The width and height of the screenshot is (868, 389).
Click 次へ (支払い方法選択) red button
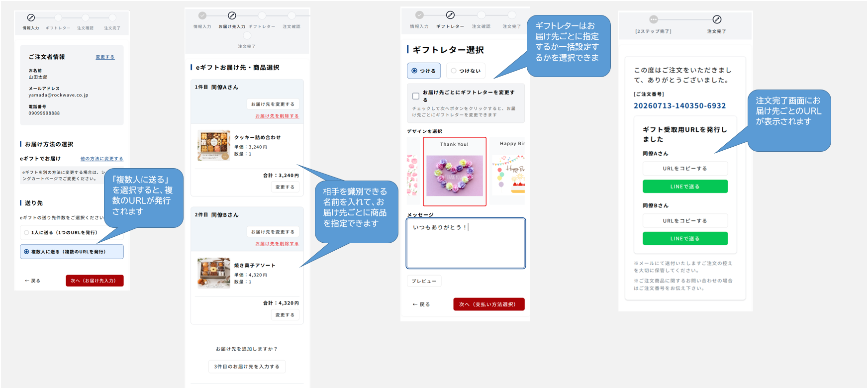coord(489,304)
